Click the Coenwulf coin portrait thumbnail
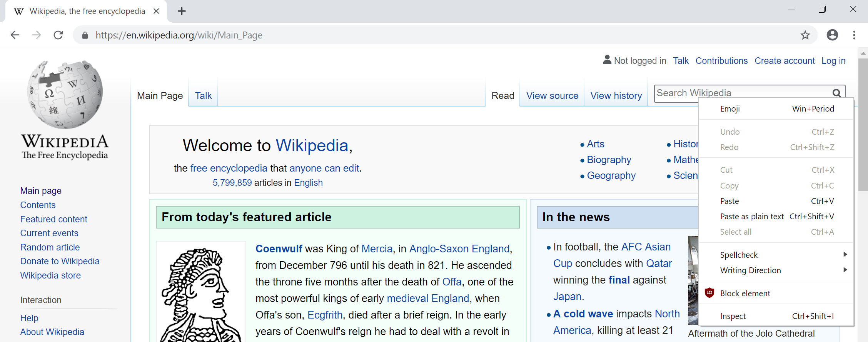 click(x=201, y=292)
